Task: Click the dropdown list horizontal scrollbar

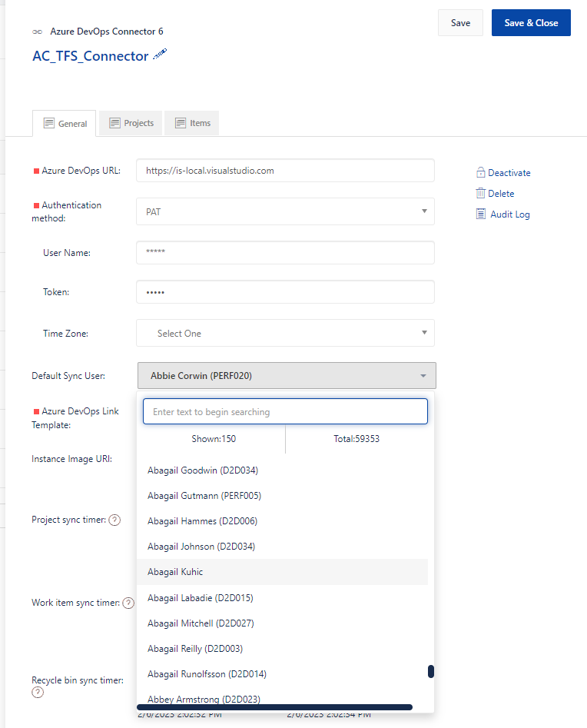Action: coord(275,707)
